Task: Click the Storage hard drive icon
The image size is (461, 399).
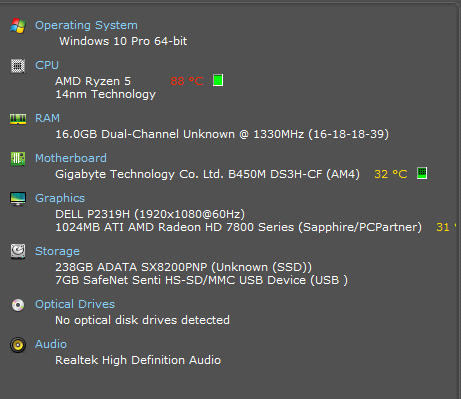Action: pos(18,251)
